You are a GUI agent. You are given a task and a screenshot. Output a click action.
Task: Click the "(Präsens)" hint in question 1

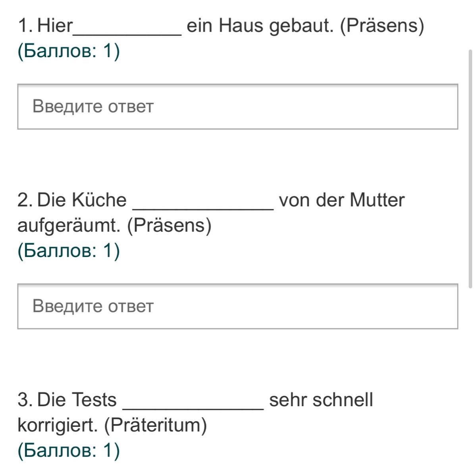coord(382,26)
